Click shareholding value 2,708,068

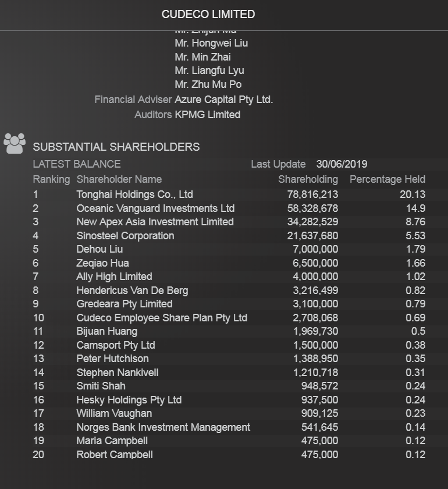315,318
